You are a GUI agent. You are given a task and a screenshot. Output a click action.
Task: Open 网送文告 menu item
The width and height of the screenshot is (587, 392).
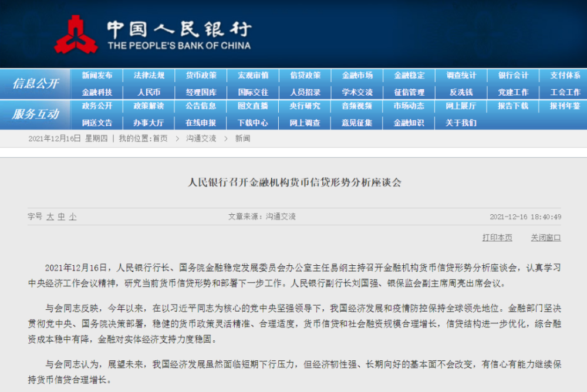(x=97, y=123)
